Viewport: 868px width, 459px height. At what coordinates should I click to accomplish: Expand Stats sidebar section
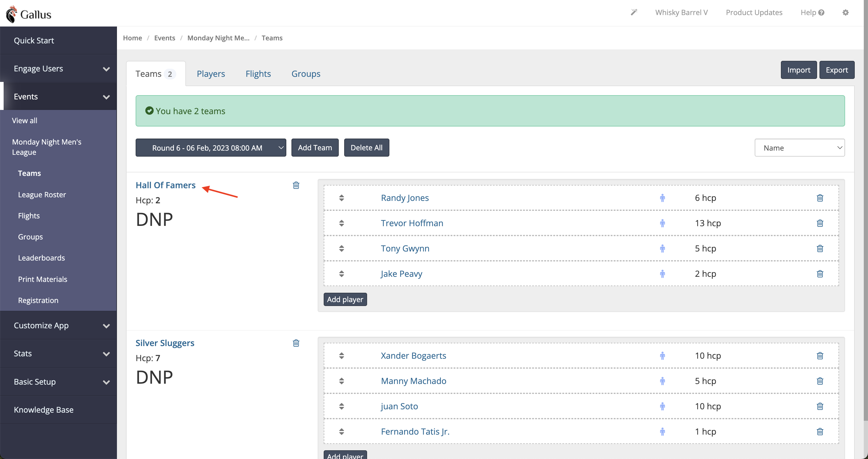tap(58, 353)
